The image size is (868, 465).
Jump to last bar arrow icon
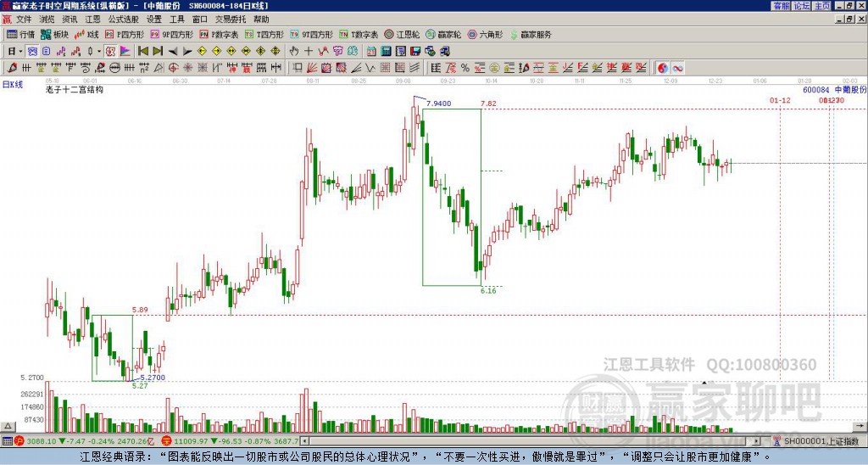click(x=158, y=52)
